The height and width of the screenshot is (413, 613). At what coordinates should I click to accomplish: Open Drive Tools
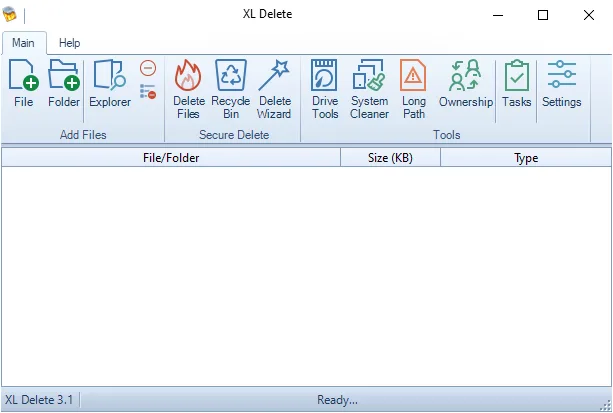pos(324,89)
